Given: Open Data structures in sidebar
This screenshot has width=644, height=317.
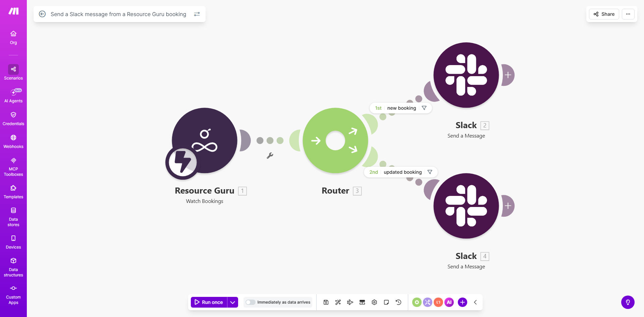Looking at the screenshot, I should point(13,267).
